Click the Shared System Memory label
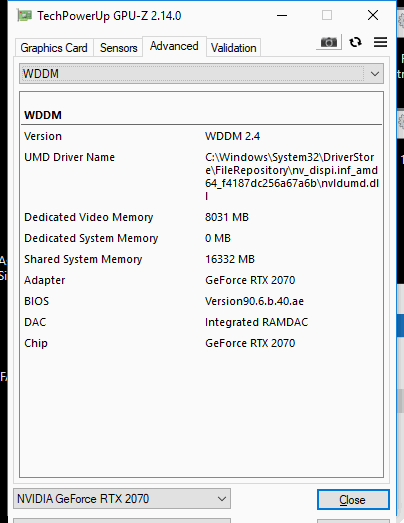 (83, 259)
